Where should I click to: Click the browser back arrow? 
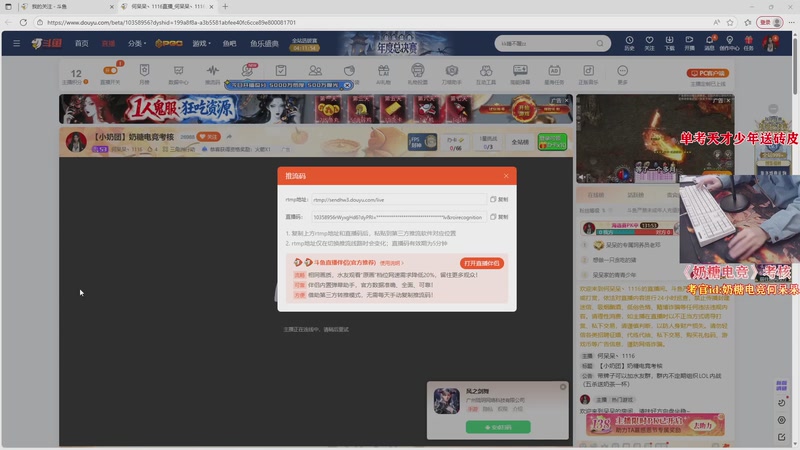(8, 22)
